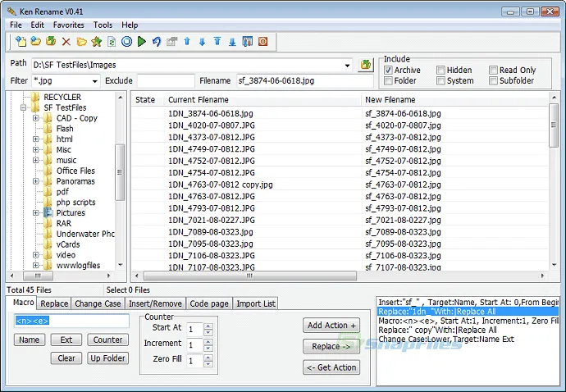
Task: Check the Hidden checkbox
Action: tap(441, 71)
